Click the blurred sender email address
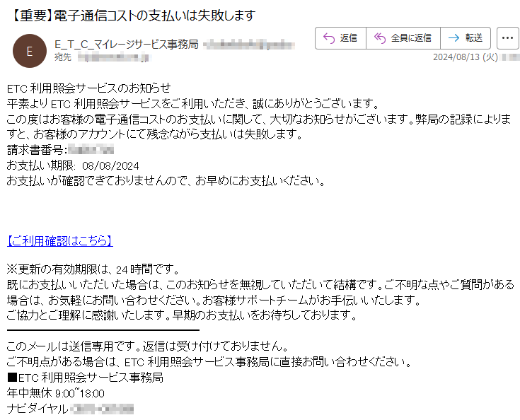This screenshot has width=520, height=420. pos(249,45)
